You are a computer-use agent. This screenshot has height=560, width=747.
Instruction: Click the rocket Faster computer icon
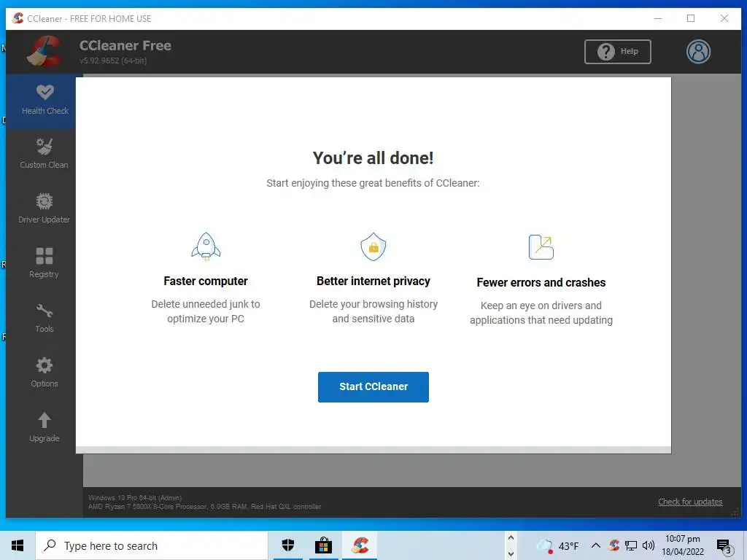(206, 246)
